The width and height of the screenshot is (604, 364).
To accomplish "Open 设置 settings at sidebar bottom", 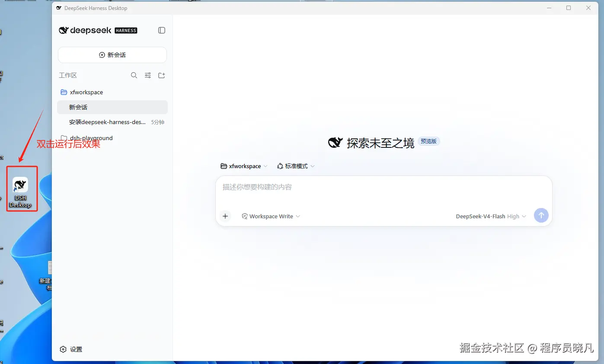I will [71, 349].
